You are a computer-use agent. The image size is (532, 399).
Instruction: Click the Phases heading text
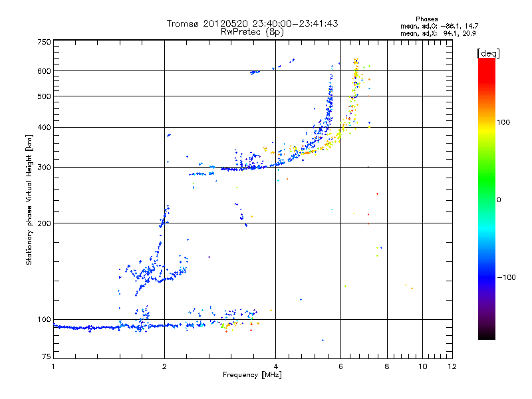[426, 19]
